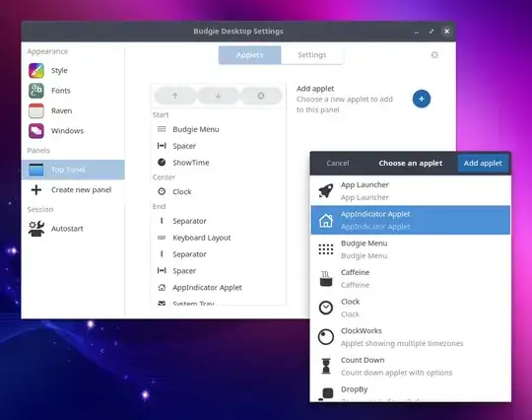Image resolution: width=532 pixels, height=420 pixels.
Task: Cancel the Choose an applet dialog
Action: click(x=338, y=164)
